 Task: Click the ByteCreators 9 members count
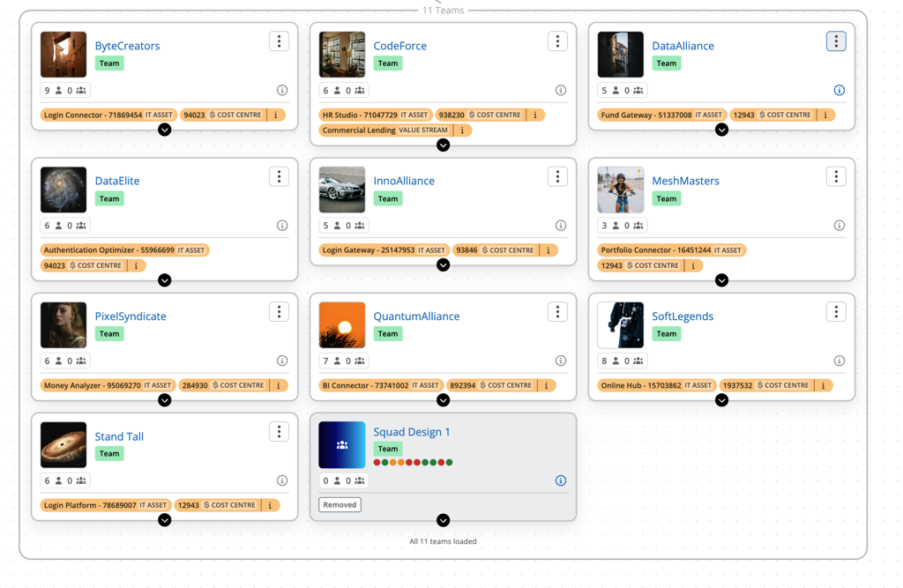[x=53, y=91]
